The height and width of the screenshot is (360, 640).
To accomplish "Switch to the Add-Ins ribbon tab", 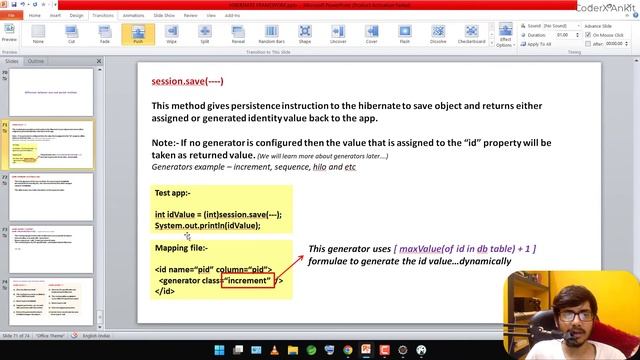I will point(232,16).
